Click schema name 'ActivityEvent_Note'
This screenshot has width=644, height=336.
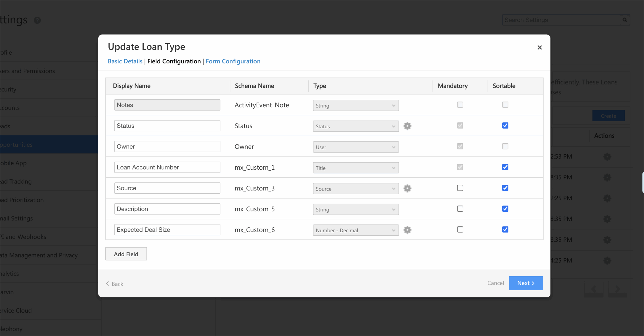[x=262, y=105]
